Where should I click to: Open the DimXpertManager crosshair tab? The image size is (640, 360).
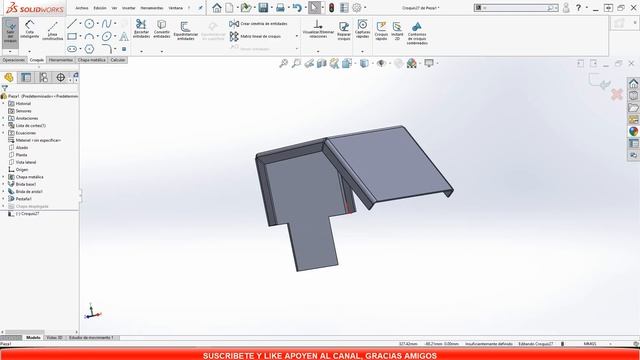click(60, 78)
